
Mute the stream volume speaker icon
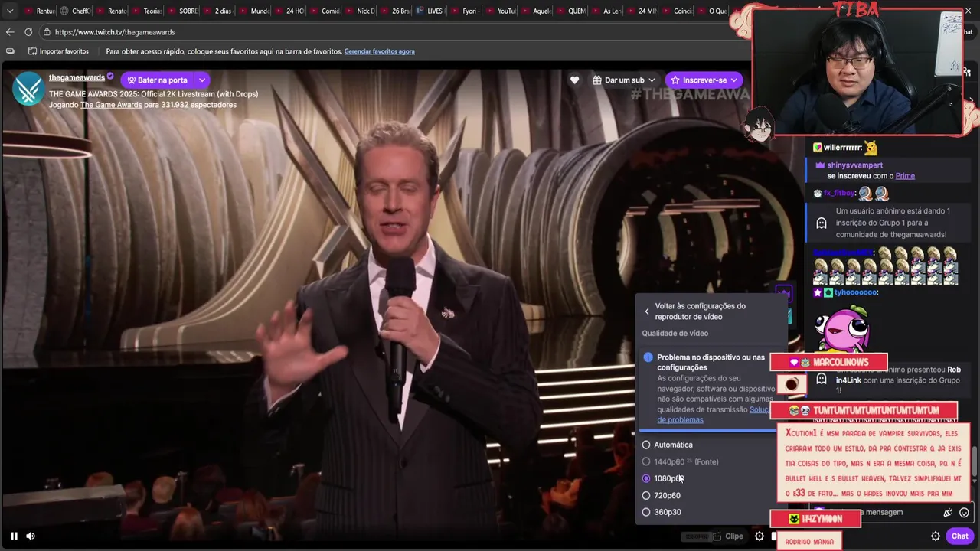click(31, 536)
